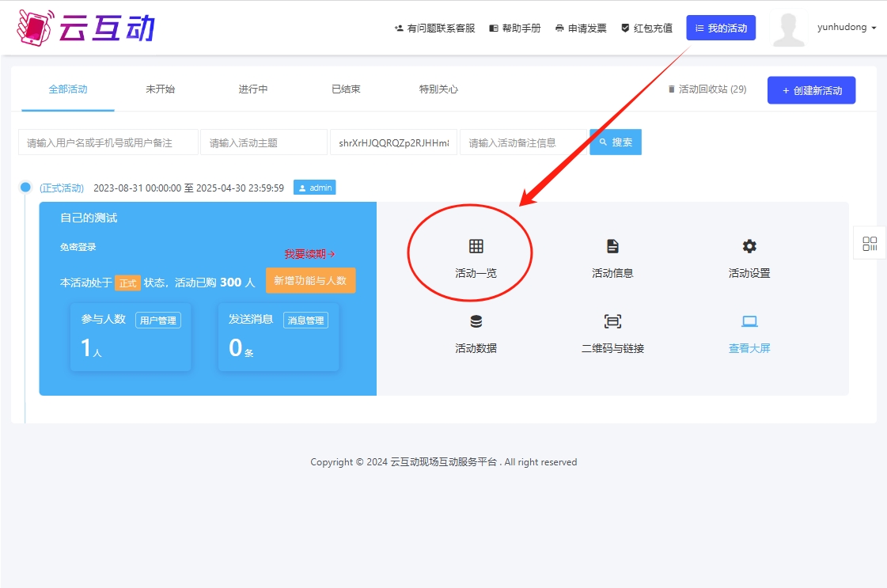Switch to the 进行中 tab
The width and height of the screenshot is (887, 588).
point(253,89)
